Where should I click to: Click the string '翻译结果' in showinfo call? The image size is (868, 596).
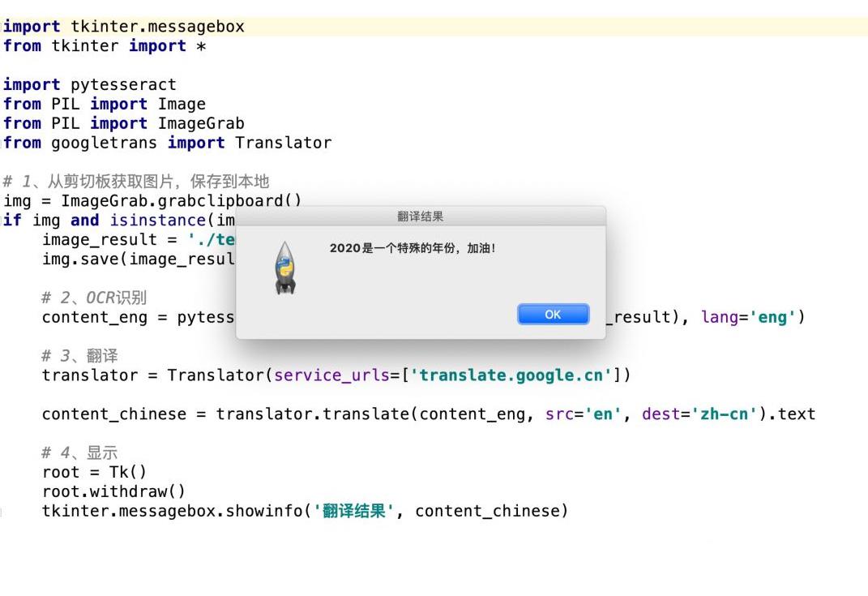354,511
